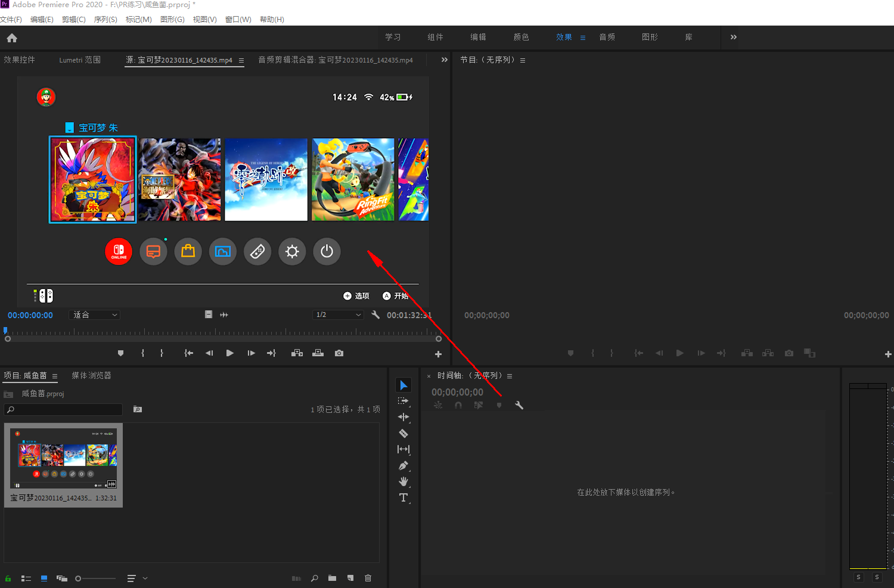The width and height of the screenshot is (894, 588).
Task: Create a new bin in Project panel
Action: (332, 578)
